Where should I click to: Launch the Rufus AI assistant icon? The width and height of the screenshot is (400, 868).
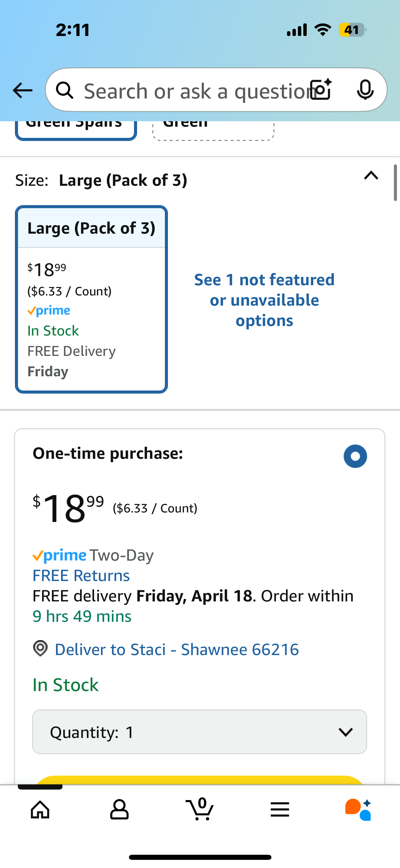[x=358, y=810]
